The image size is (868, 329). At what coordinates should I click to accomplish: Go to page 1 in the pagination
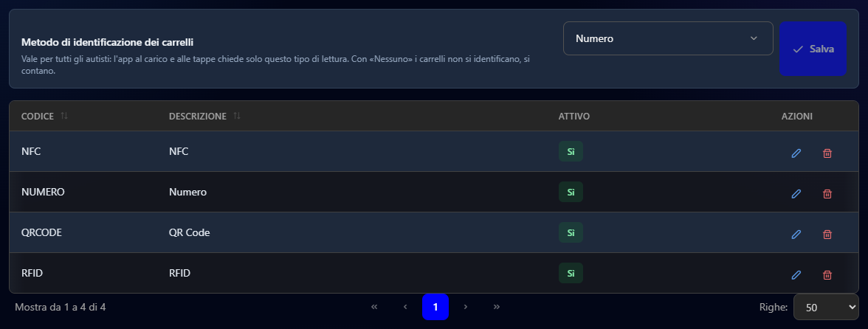coord(435,307)
